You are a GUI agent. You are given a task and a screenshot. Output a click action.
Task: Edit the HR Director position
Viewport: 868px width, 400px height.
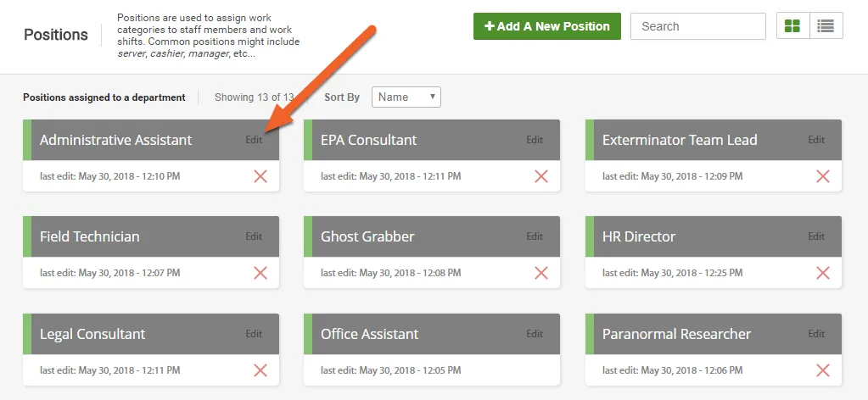tap(816, 236)
